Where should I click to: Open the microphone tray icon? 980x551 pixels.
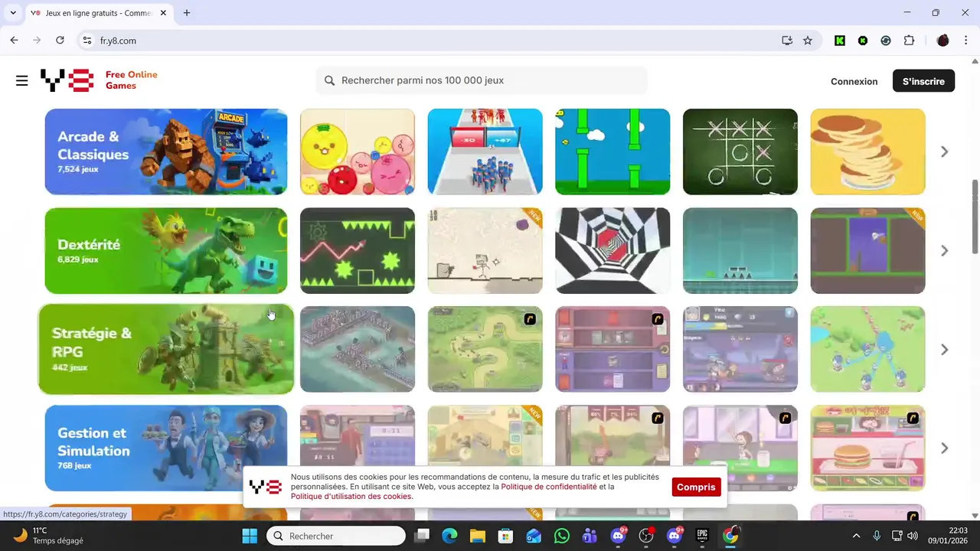[877, 536]
